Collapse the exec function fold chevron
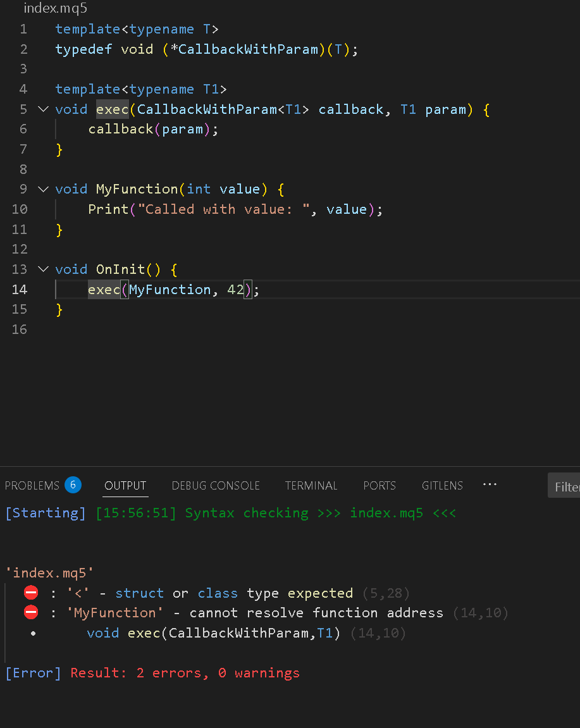580x728 pixels. [x=43, y=109]
